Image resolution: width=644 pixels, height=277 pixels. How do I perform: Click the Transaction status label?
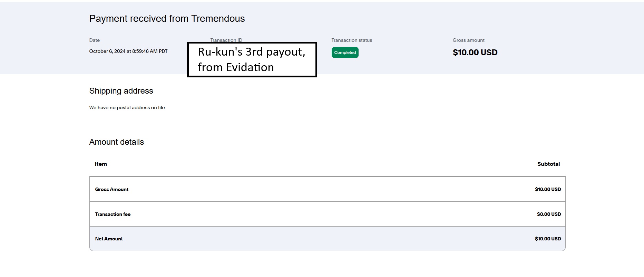(352, 40)
